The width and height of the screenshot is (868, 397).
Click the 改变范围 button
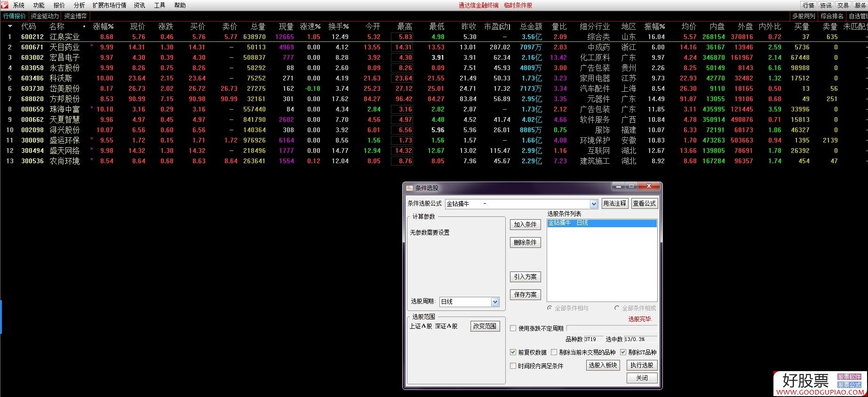(x=485, y=326)
